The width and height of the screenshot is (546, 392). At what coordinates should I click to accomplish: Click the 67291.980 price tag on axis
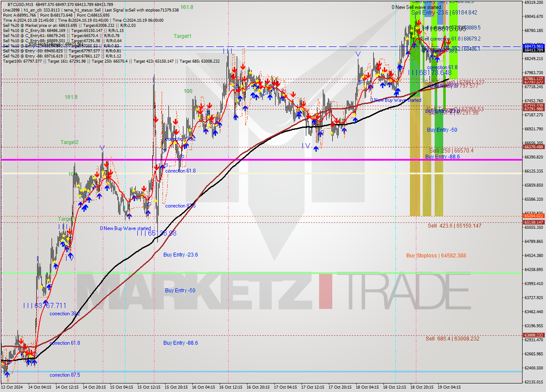tap(534, 109)
